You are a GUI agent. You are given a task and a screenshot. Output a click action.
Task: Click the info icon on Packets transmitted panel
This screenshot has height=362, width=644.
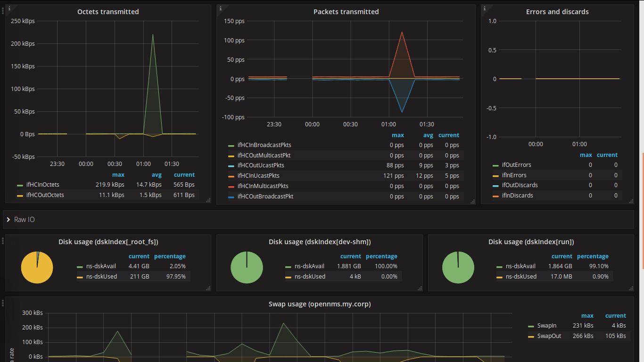220,8
